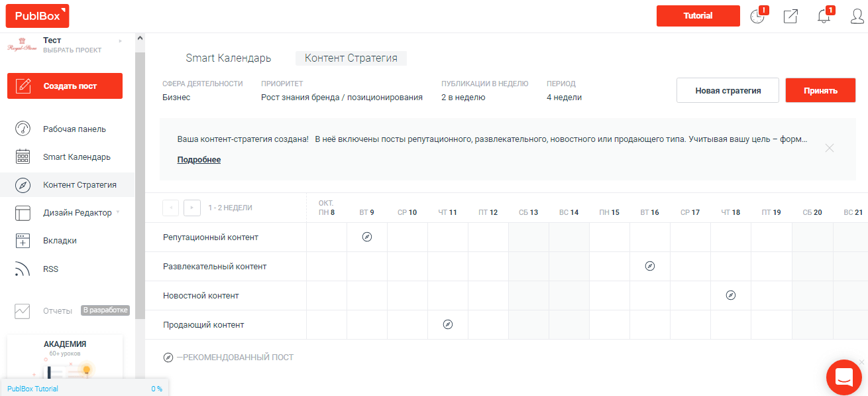This screenshot has height=396, width=868.
Task: Switch to Smart Календарь tab
Action: coord(228,58)
